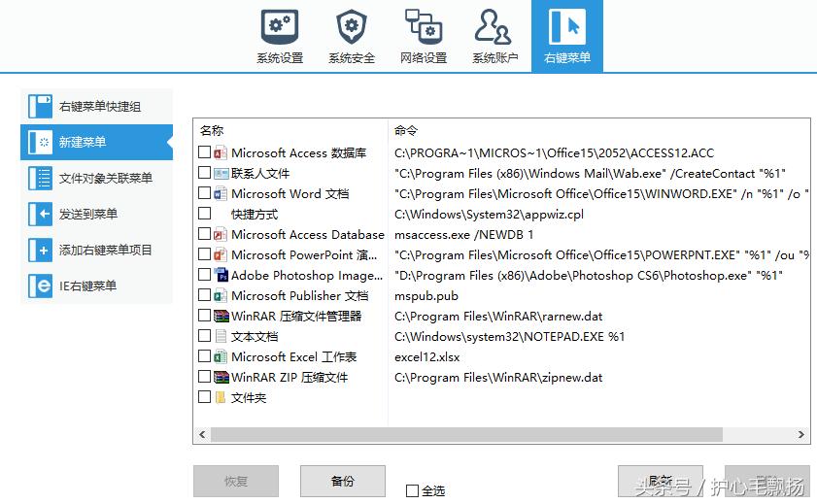Check the Microsoft Publisher 文档 checkbox
Screen dimensions: 817x504
(205, 295)
